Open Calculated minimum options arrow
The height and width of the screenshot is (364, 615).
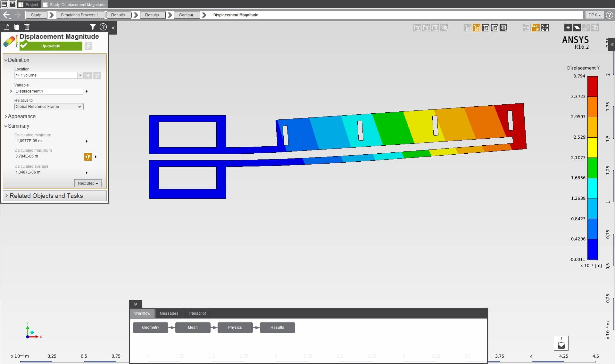87,141
